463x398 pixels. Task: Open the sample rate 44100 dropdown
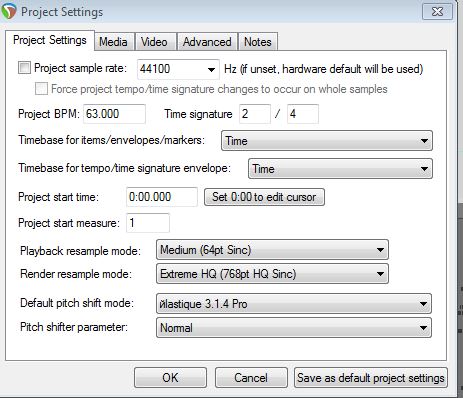(178, 69)
